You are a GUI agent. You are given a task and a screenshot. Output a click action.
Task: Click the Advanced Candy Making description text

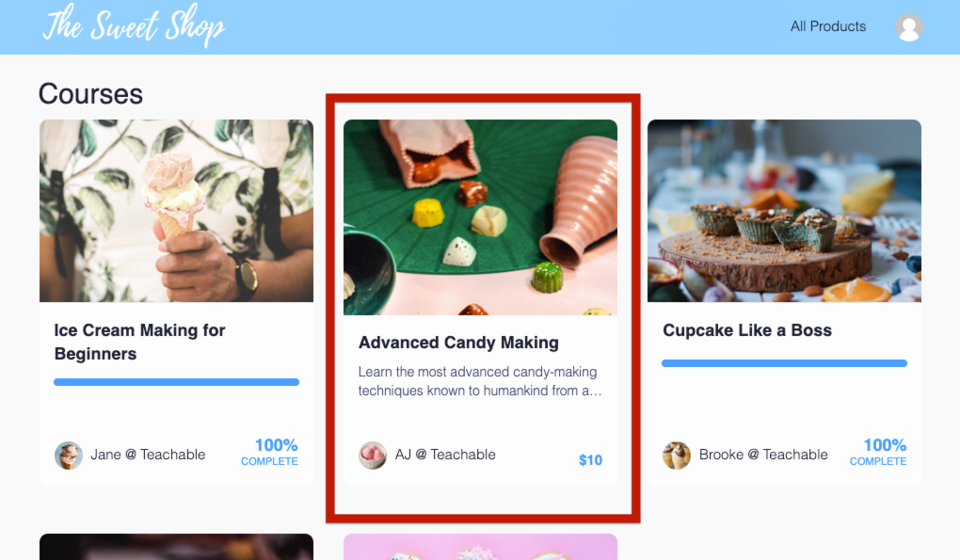coord(480,380)
